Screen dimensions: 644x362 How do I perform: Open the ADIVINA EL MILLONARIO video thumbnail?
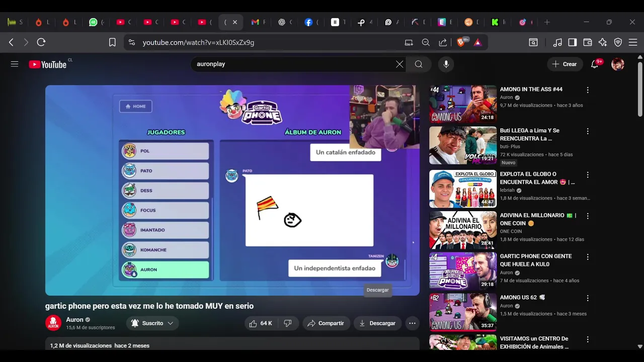[463, 230]
